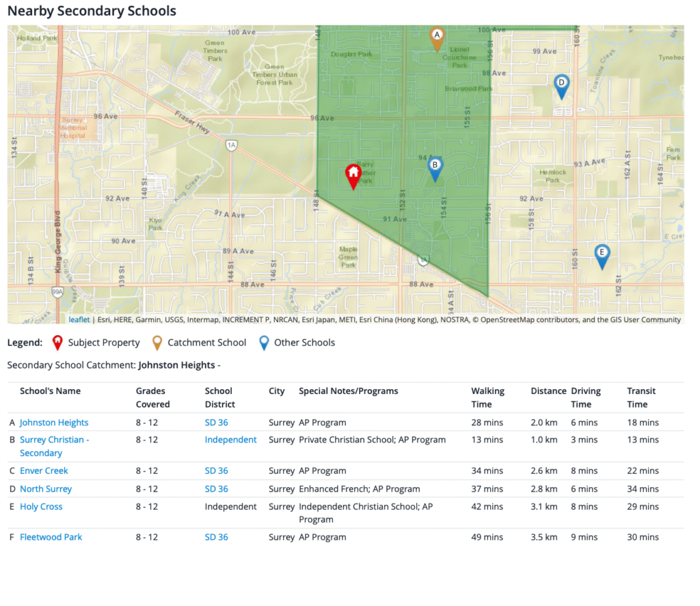The width and height of the screenshot is (700, 606).
Task: Select blue school marker E on map
Action: (x=602, y=256)
